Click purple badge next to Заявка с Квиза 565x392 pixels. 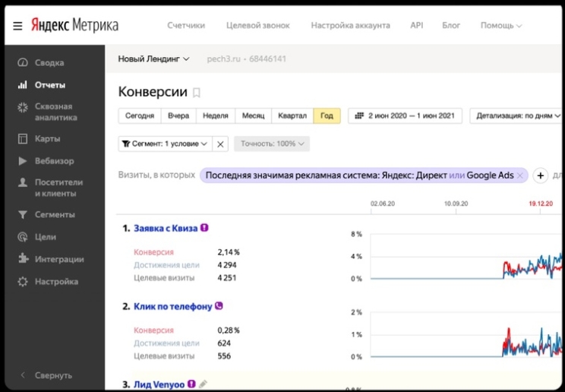(204, 228)
